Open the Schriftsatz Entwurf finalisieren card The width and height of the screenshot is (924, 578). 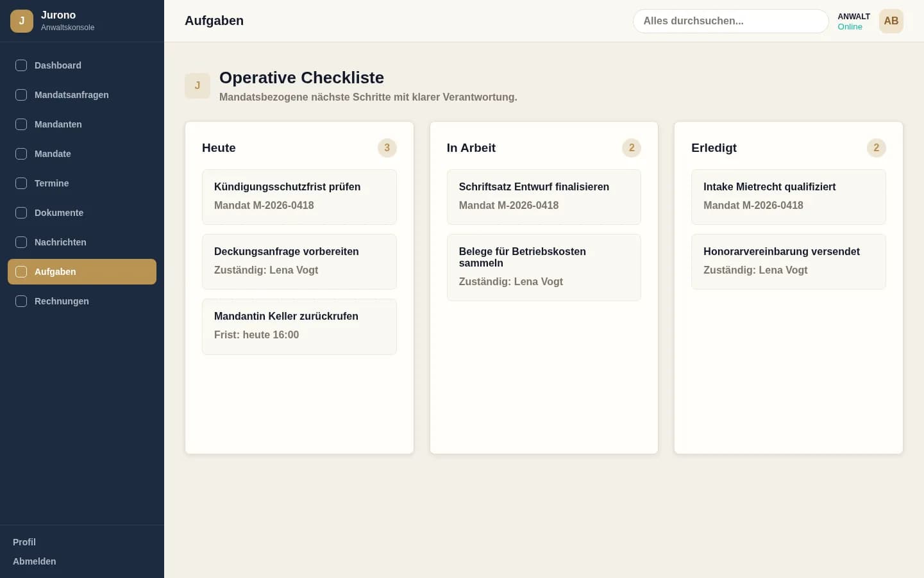pyautogui.click(x=544, y=197)
